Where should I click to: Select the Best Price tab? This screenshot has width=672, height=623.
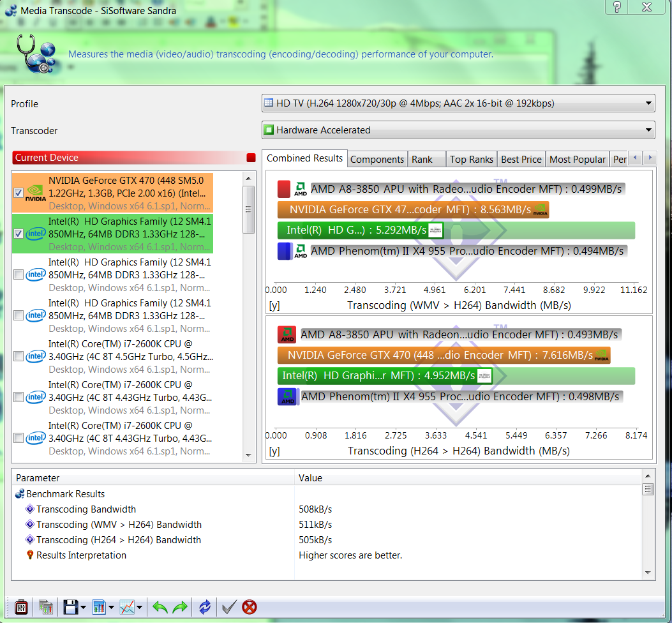pyautogui.click(x=521, y=160)
